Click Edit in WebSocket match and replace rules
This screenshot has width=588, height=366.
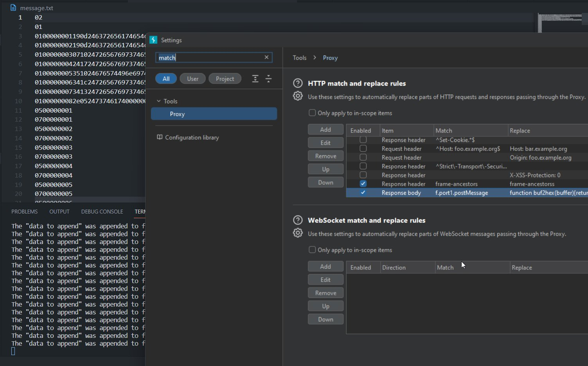coord(325,280)
